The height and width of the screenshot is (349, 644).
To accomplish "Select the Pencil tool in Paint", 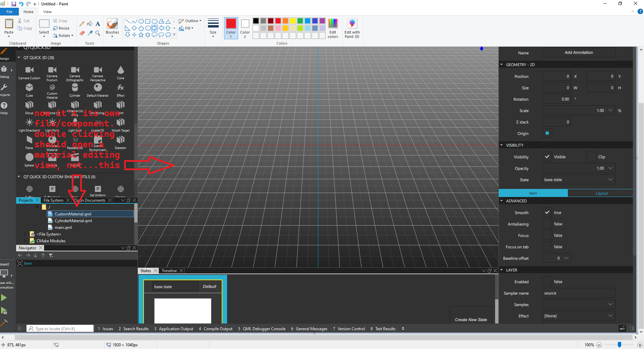I will pyautogui.click(x=82, y=24).
